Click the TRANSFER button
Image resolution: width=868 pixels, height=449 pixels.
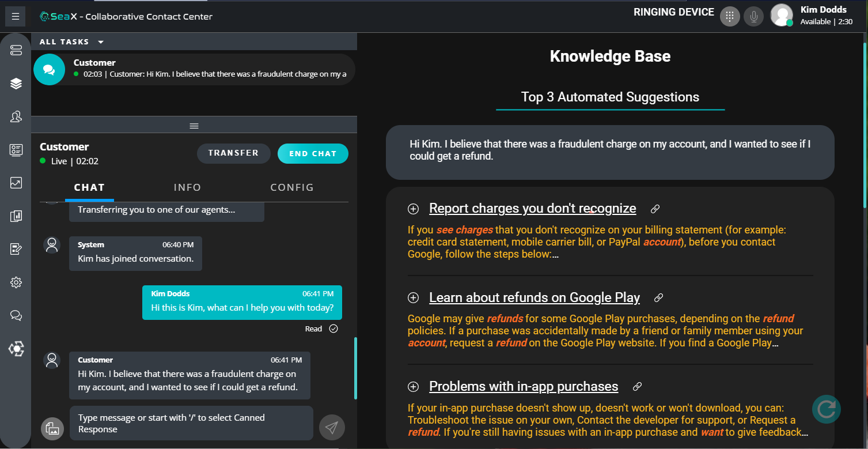(x=233, y=153)
